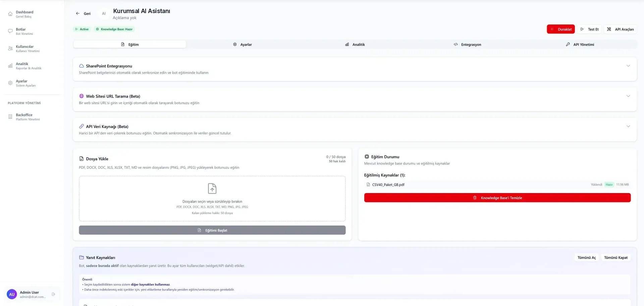This screenshot has height=306, width=644.
Task: Expand Web Sitesi URL Tarama chevron
Action: 628,96
